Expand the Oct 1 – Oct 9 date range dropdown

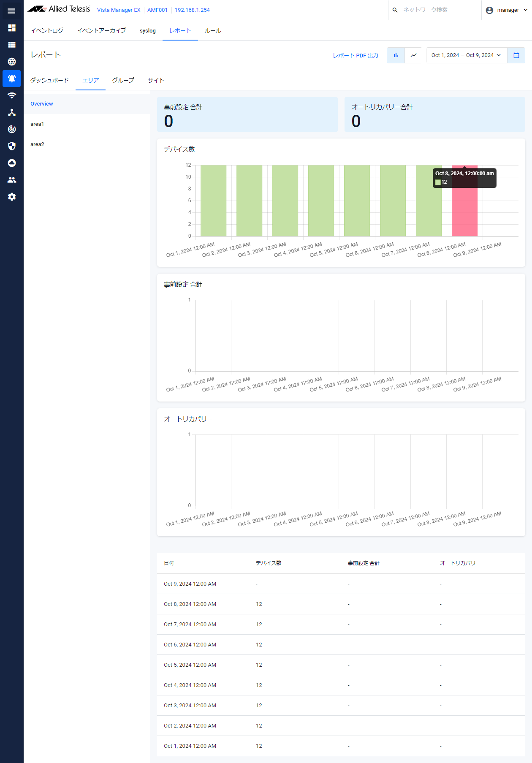[x=466, y=55]
